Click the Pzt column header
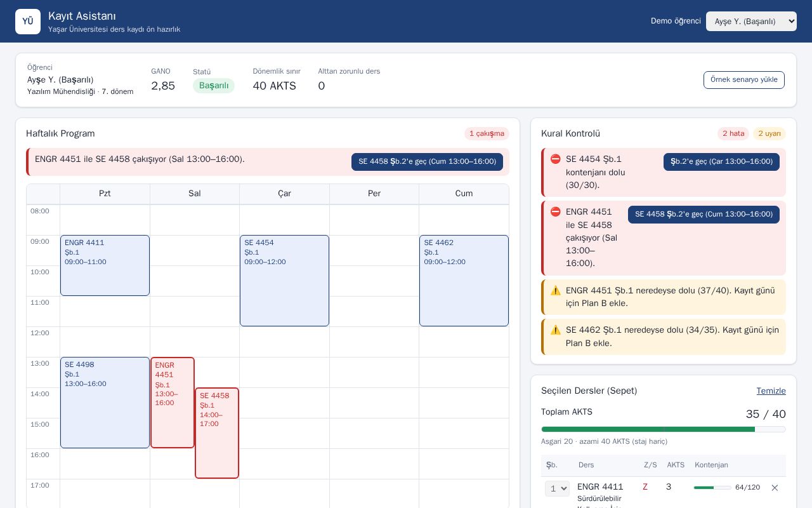The height and width of the screenshot is (508, 812). pyautogui.click(x=105, y=194)
